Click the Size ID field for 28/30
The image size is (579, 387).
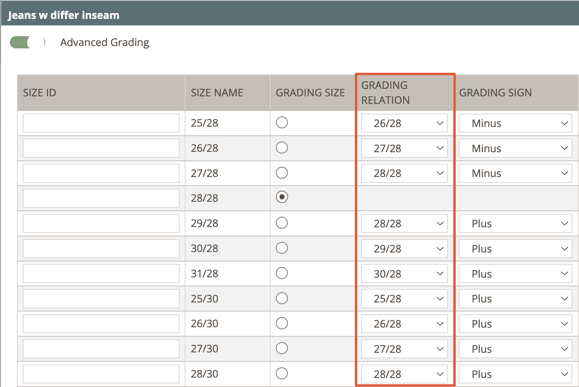click(x=101, y=374)
